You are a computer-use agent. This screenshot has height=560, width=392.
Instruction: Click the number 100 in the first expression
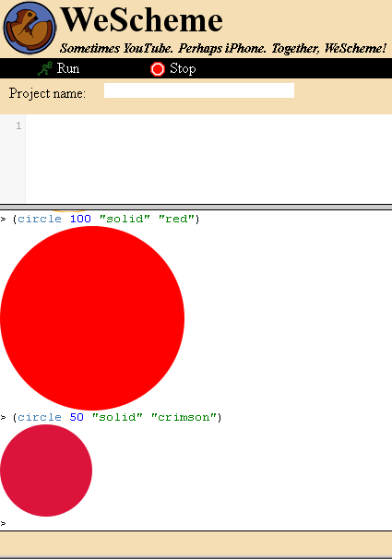pyautogui.click(x=80, y=219)
